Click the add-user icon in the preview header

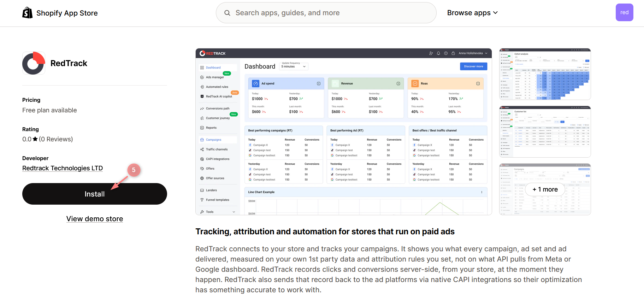pyautogui.click(x=431, y=53)
